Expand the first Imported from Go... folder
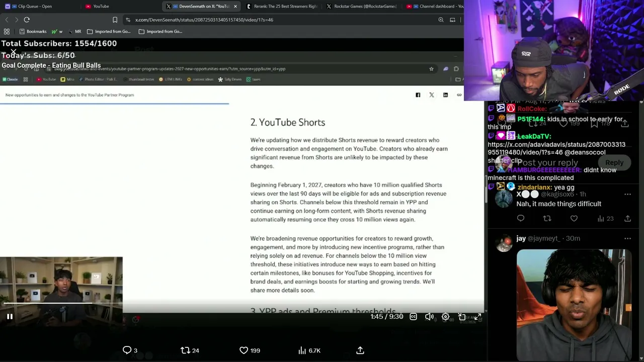The width and height of the screenshot is (644, 362). click(x=109, y=31)
